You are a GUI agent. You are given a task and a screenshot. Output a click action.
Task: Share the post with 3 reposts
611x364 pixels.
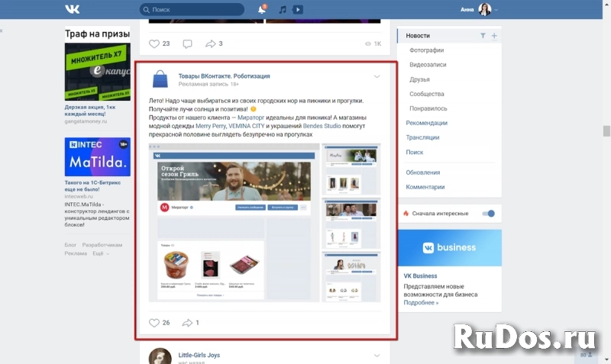(x=214, y=43)
